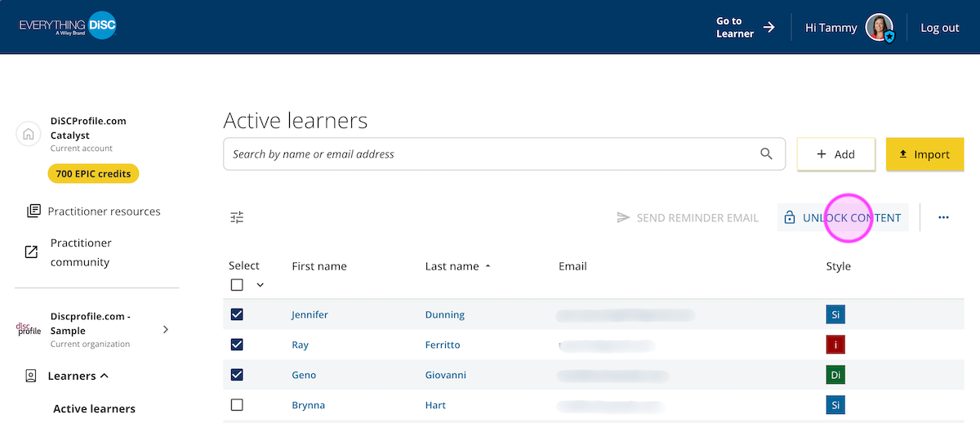The width and height of the screenshot is (980, 423).
Task: Click the First name column header
Action: tap(319, 266)
